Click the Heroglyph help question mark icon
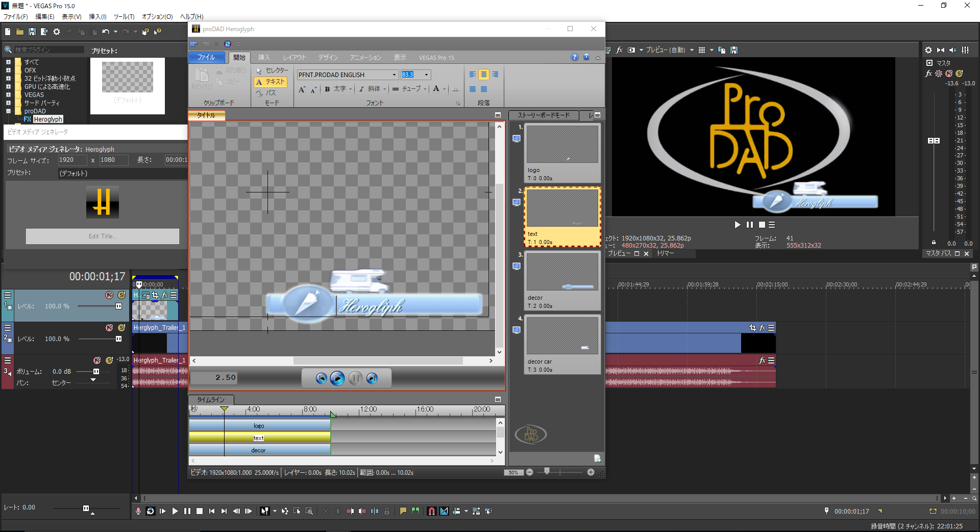The image size is (980, 532). coord(574,57)
